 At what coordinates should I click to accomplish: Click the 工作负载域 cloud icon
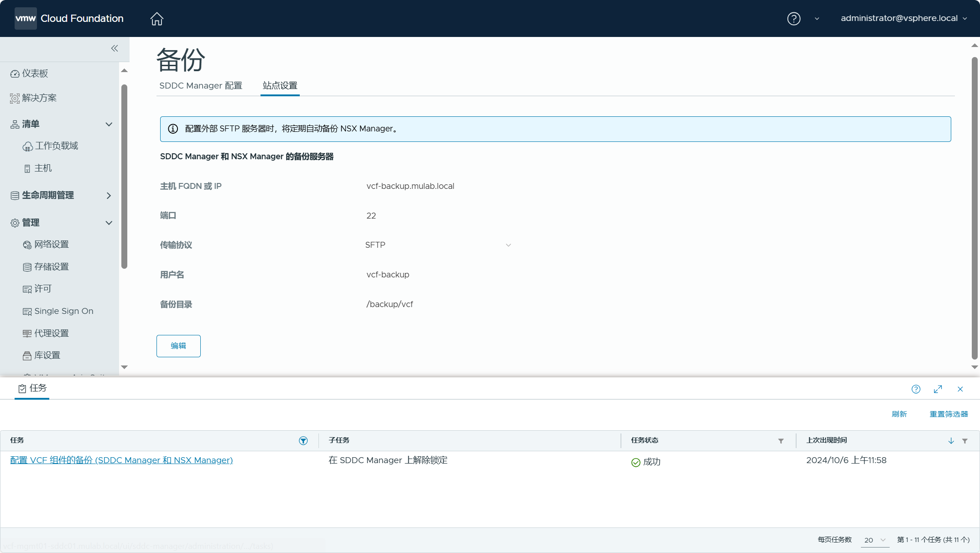tap(27, 146)
